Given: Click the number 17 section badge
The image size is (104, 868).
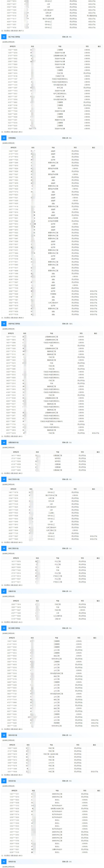Looking at the screenshot, I should 4,591.
